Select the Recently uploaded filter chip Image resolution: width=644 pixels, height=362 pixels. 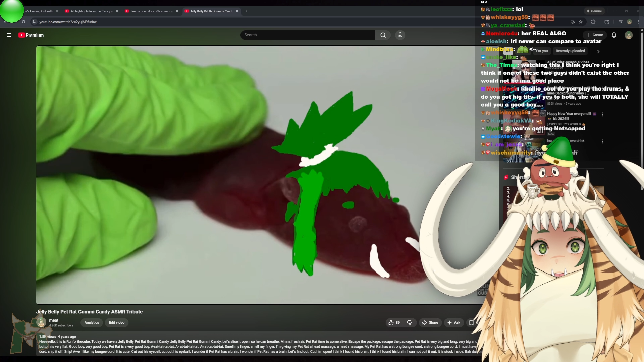click(x=570, y=51)
